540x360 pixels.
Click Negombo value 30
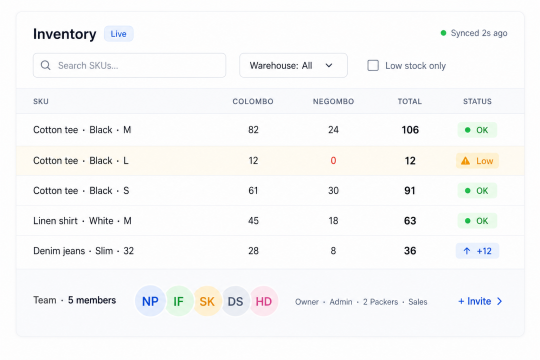click(x=333, y=191)
